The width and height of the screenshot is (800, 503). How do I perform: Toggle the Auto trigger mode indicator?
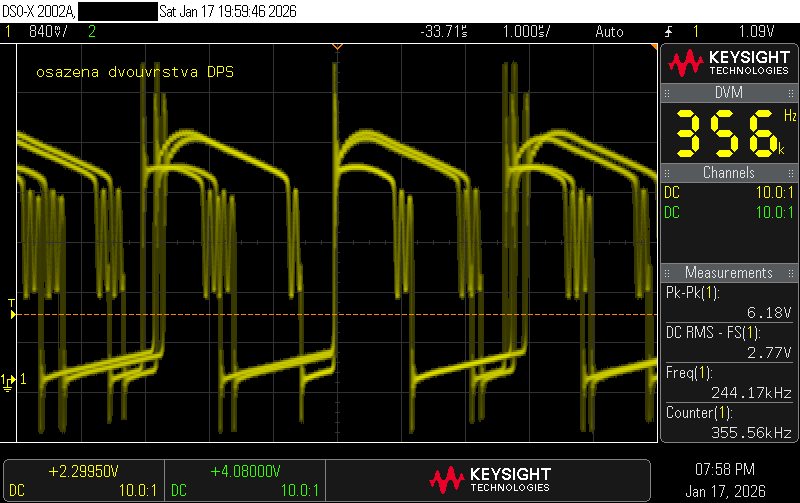(x=609, y=32)
